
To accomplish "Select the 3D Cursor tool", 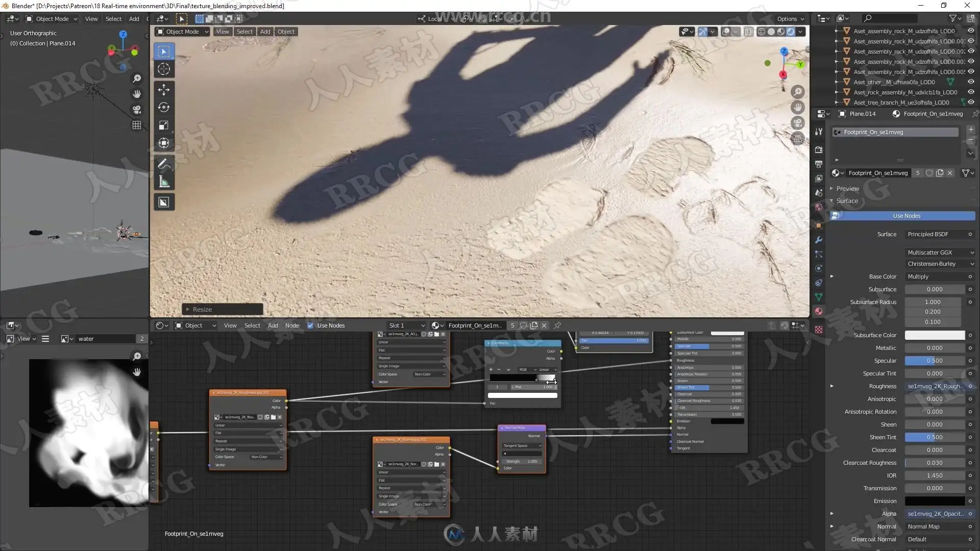I will pos(164,69).
